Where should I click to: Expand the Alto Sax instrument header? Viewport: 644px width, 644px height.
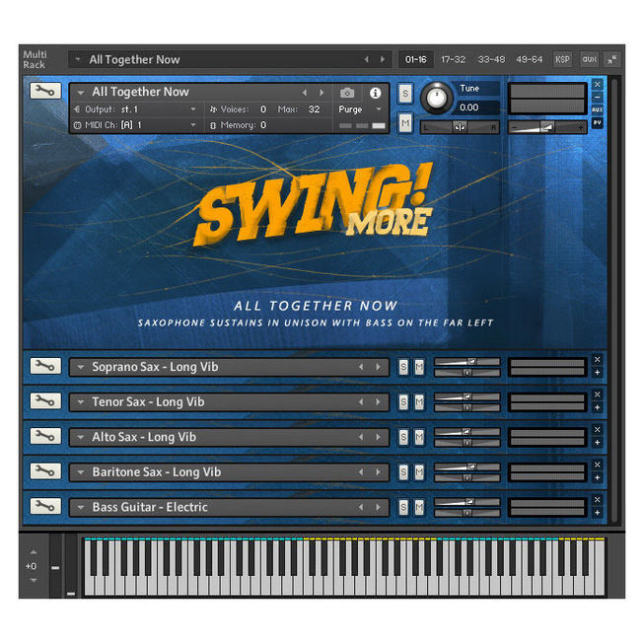coord(598,443)
